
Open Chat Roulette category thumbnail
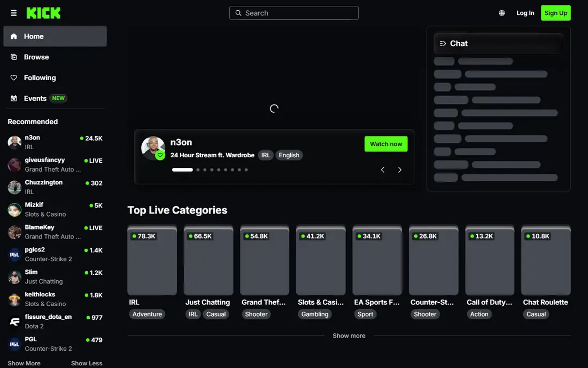546,260
